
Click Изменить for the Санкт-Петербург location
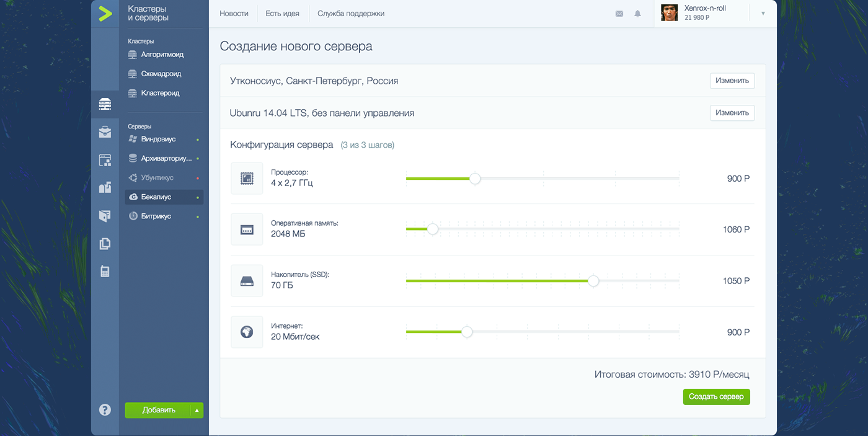click(x=732, y=81)
